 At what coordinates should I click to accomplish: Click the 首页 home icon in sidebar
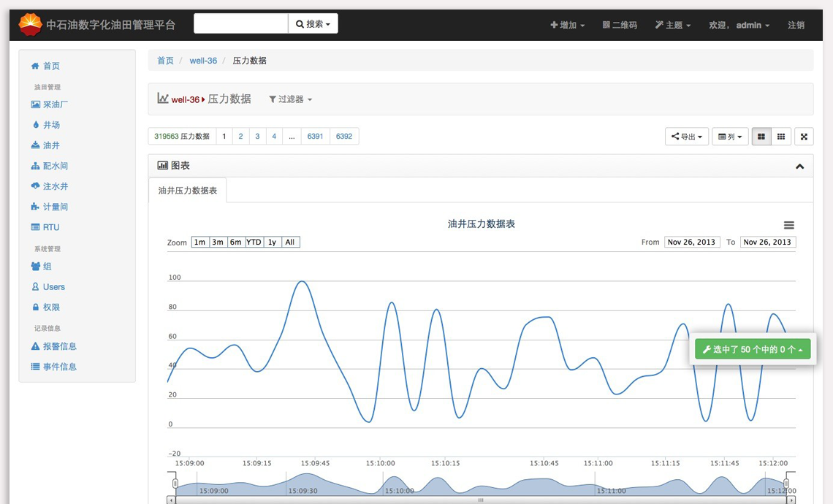(35, 66)
